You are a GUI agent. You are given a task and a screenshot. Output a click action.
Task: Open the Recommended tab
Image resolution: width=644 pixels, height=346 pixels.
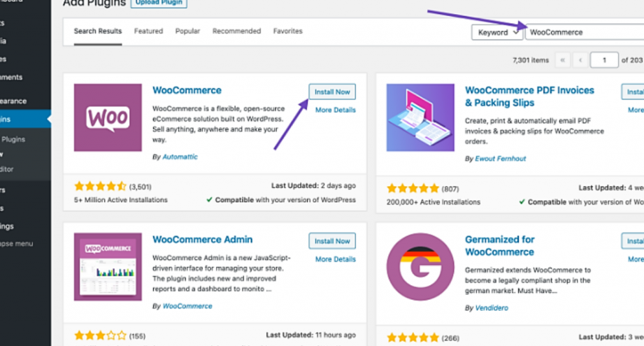[x=236, y=31]
